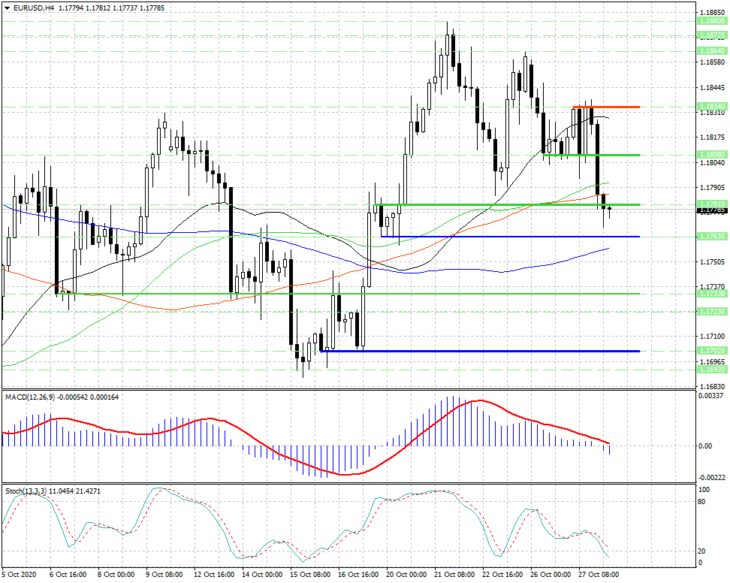Click the 1.16920 price level label
The width and height of the screenshot is (730, 583).
(x=713, y=369)
